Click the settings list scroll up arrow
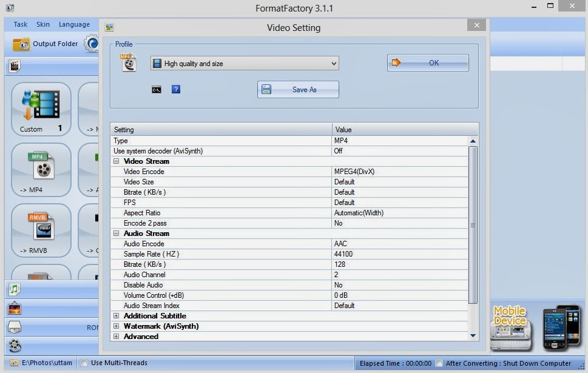588x373 pixels. [x=473, y=141]
